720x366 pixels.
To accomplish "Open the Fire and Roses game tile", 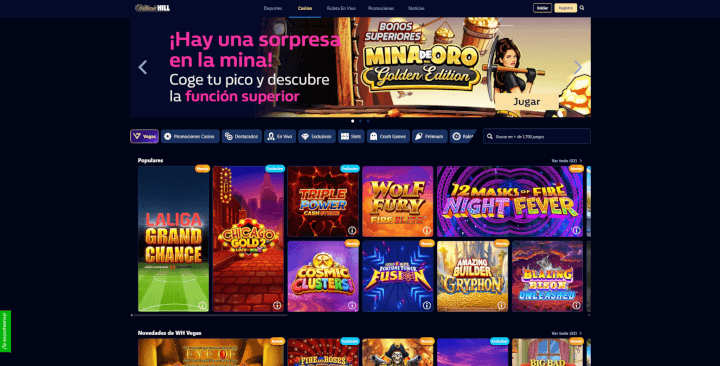I will tap(323, 353).
